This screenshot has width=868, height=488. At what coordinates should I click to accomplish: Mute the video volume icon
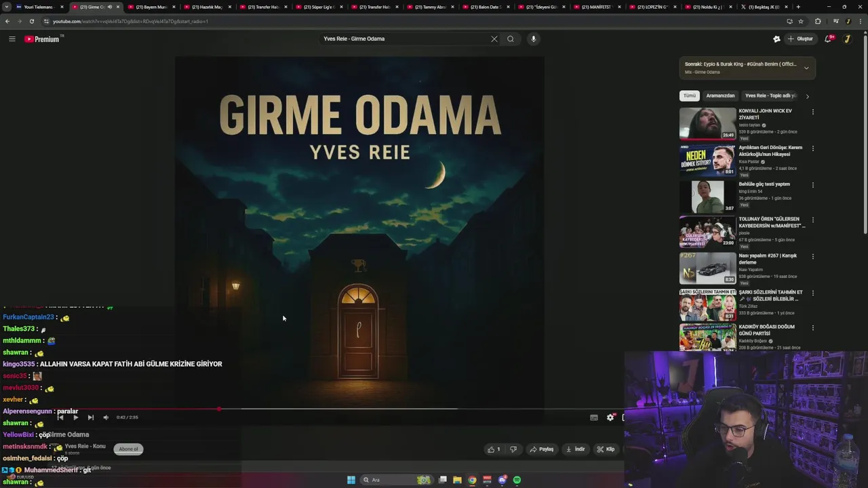click(x=106, y=418)
